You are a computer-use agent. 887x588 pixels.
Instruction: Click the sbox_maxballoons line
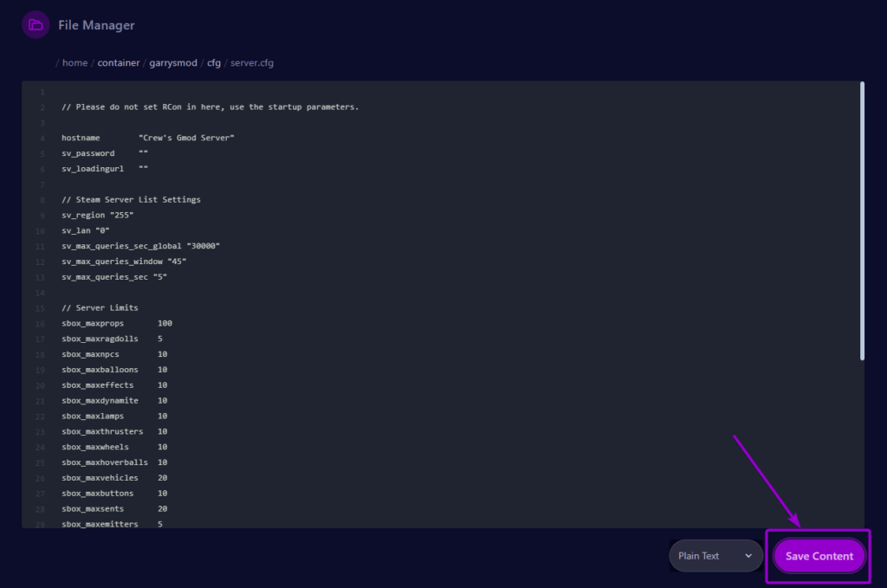pos(114,370)
